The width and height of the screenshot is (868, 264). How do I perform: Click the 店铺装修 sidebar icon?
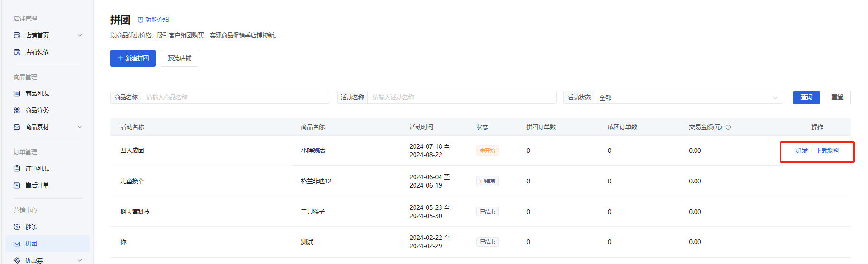click(x=17, y=52)
